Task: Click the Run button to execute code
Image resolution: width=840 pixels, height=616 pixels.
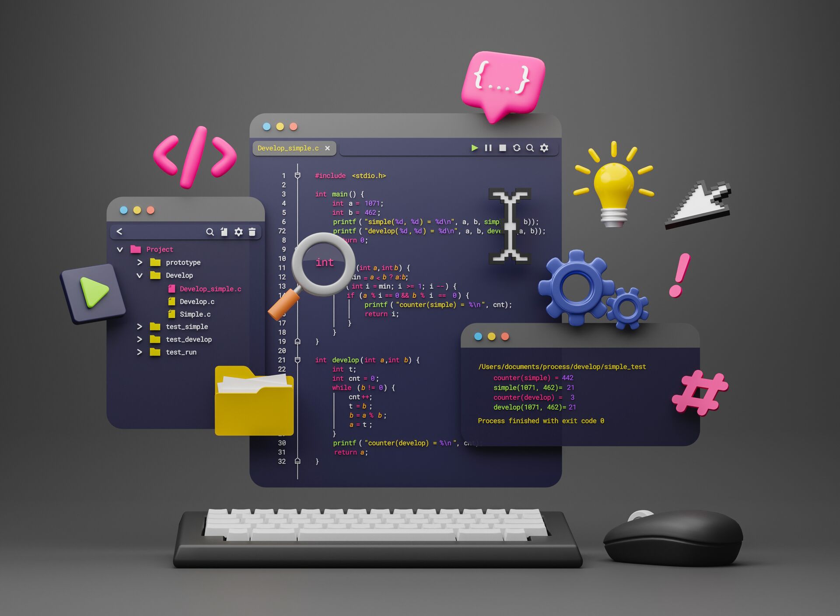Action: point(472,149)
